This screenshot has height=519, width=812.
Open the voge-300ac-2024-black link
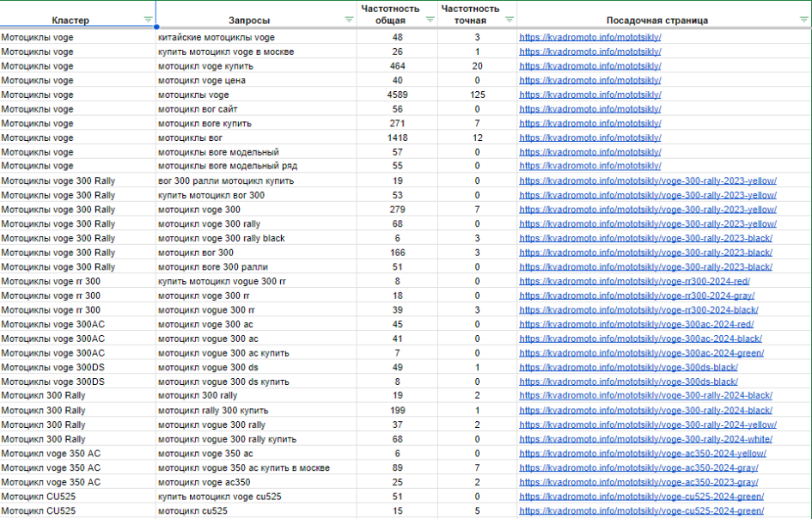tap(641, 339)
